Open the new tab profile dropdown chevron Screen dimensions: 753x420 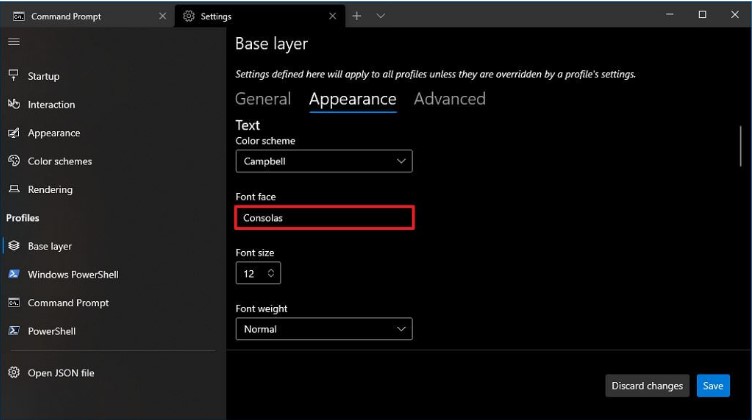point(381,16)
